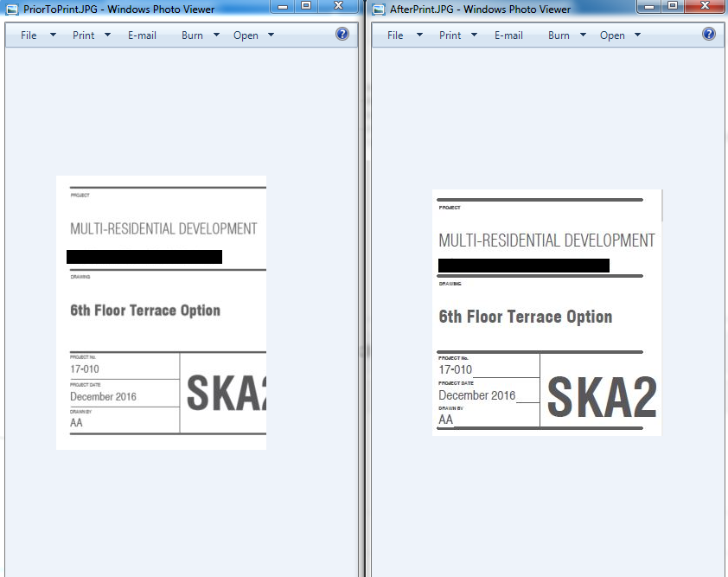
Task: Minimize the PriorToPrint.JPG window
Action: [x=282, y=6]
